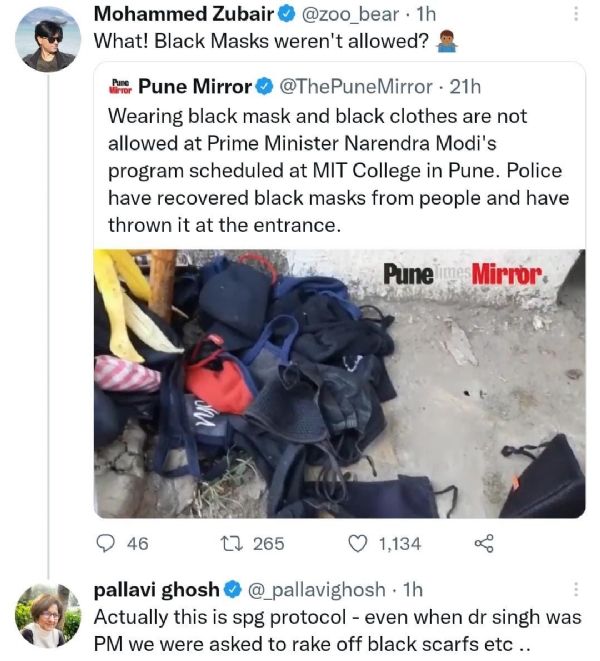Open the more options menu on Mohammed Zubair's tweet
The width and height of the screenshot is (600, 661).
click(x=576, y=16)
